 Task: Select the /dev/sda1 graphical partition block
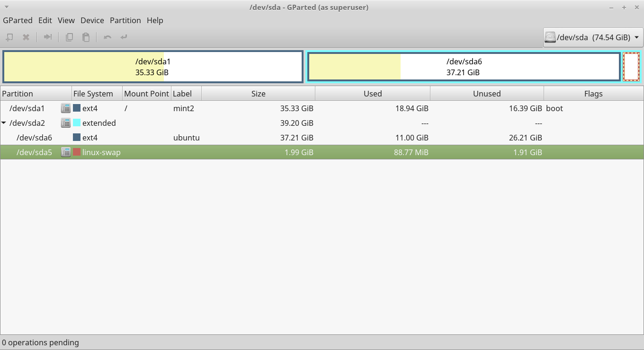tap(153, 67)
